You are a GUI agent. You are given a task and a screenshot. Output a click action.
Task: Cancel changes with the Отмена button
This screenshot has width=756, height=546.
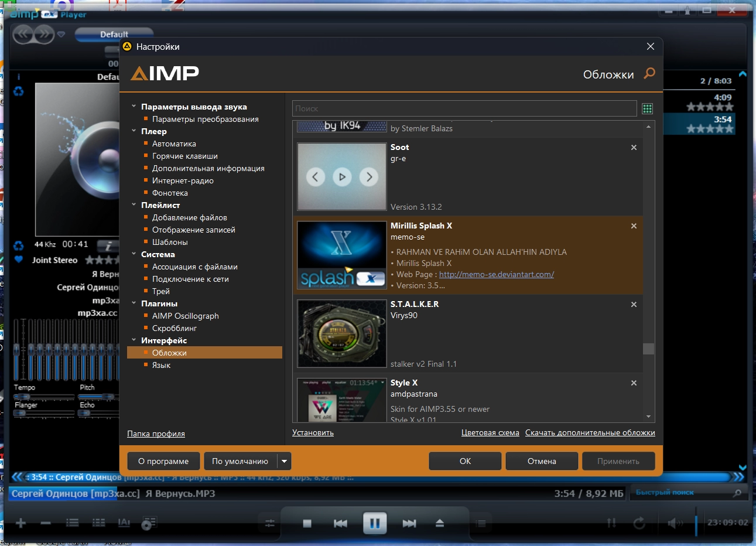542,461
